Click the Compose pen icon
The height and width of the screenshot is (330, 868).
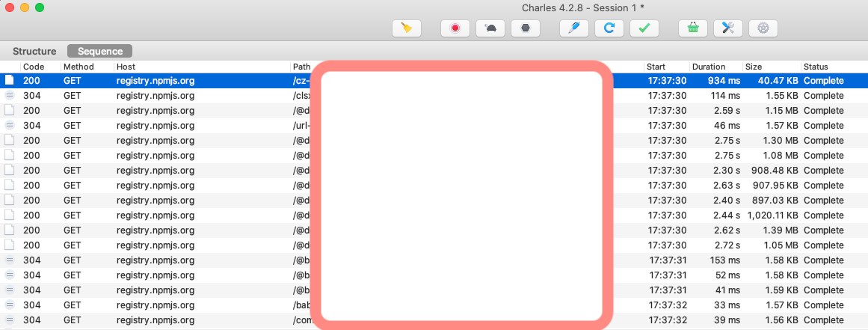pyautogui.click(x=574, y=28)
